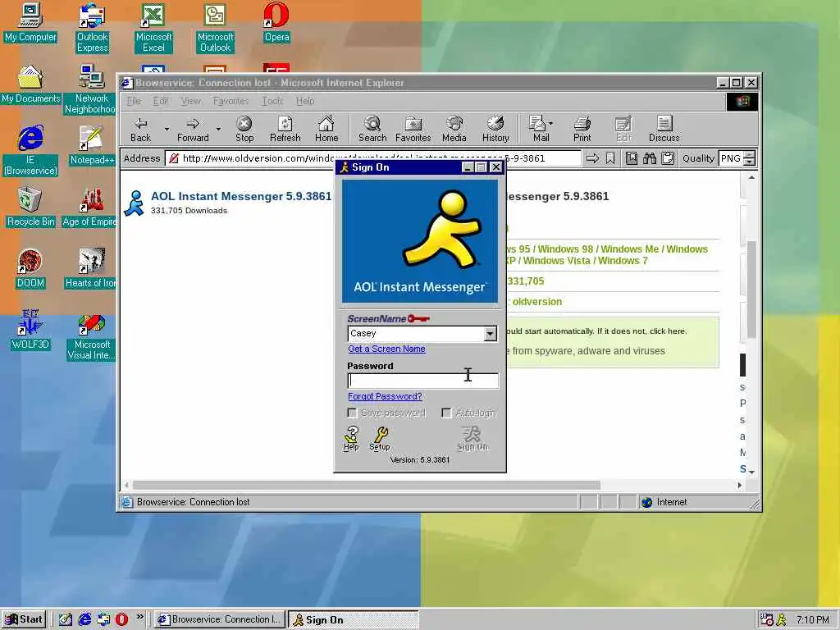Select the Notepad++ desktop icon
The width and height of the screenshot is (840, 630).
point(92,146)
